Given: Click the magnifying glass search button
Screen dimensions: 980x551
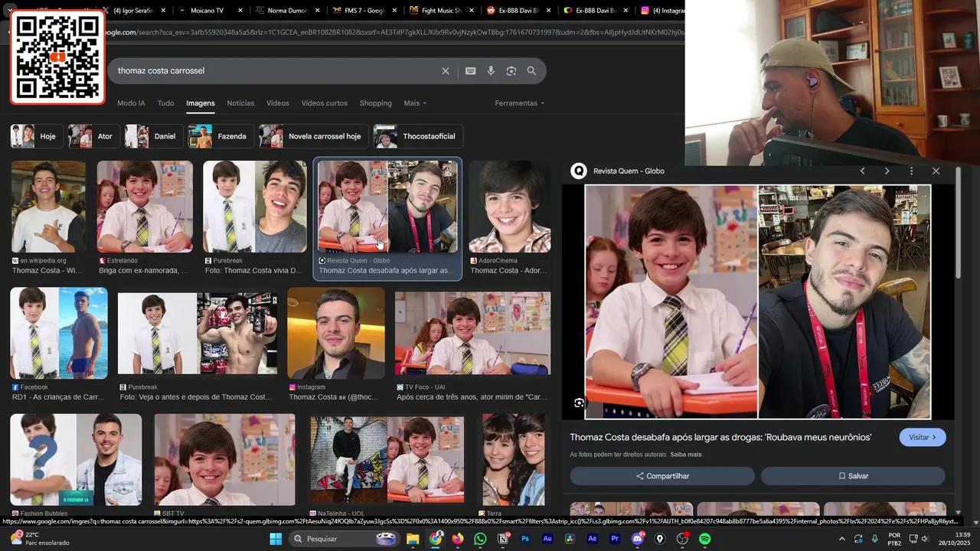Looking at the screenshot, I should tap(531, 70).
